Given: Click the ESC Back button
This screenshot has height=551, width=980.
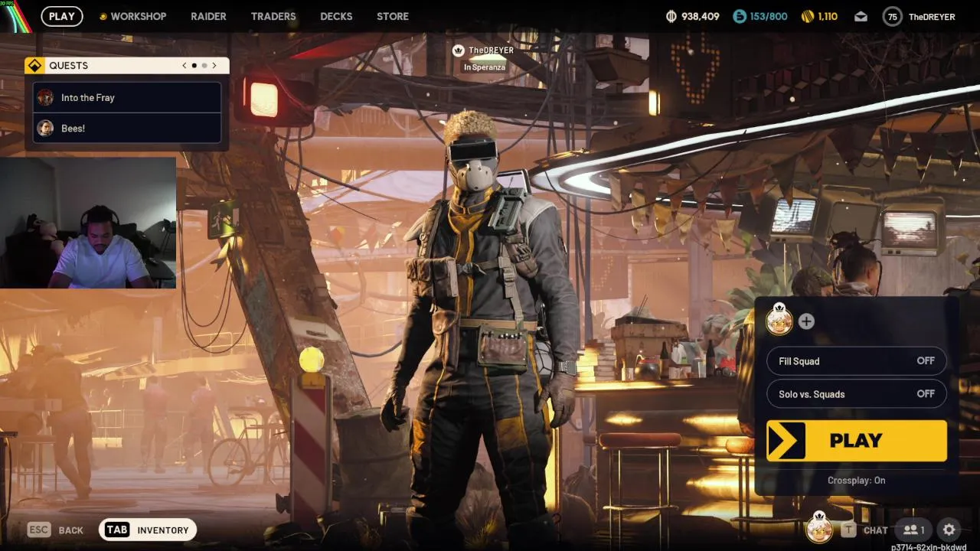Looking at the screenshot, I should (x=55, y=530).
